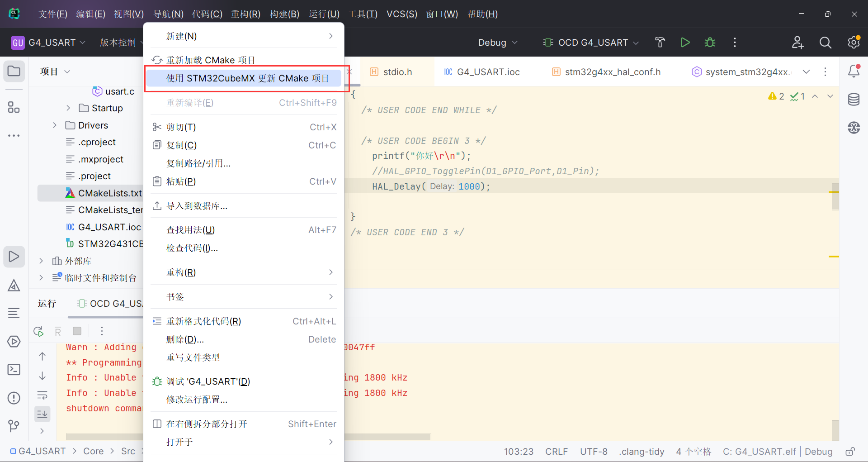Click the UTF-8 encoding indicator
The width and height of the screenshot is (868, 462).
[x=594, y=451]
